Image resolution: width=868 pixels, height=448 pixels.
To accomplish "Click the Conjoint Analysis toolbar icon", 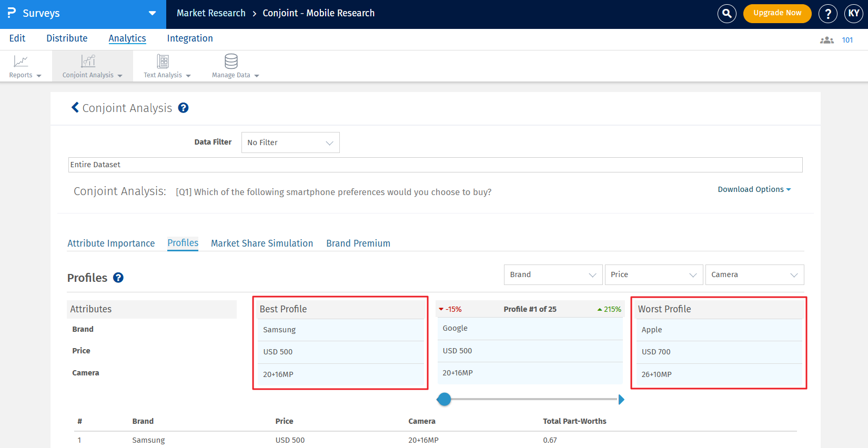I will point(88,61).
